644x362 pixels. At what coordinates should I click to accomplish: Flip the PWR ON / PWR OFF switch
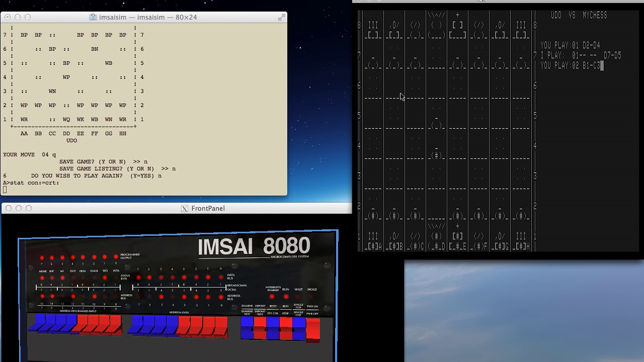(312, 330)
